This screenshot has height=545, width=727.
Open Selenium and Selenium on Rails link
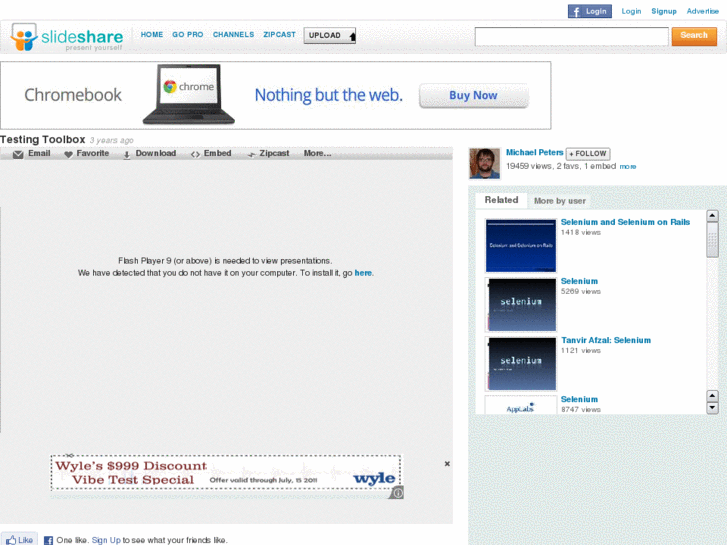(625, 222)
